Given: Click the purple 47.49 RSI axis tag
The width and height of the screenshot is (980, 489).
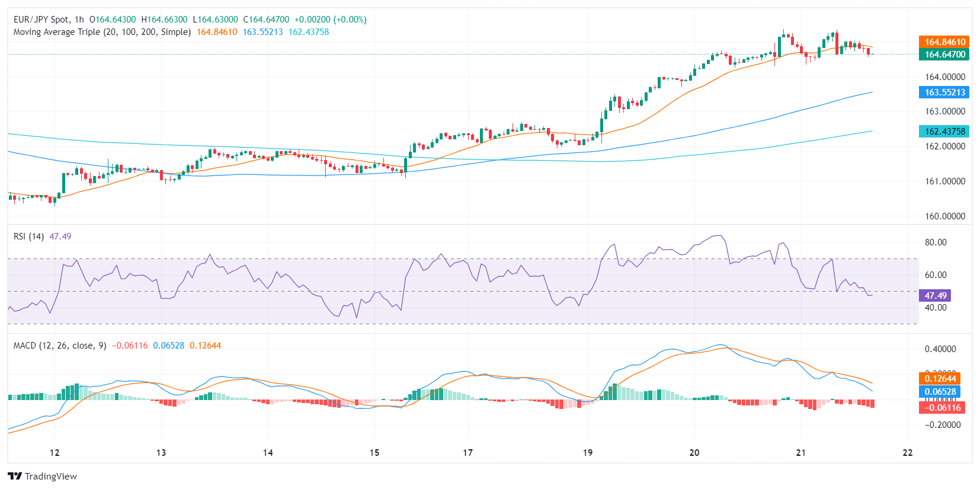Looking at the screenshot, I should pyautogui.click(x=935, y=296).
